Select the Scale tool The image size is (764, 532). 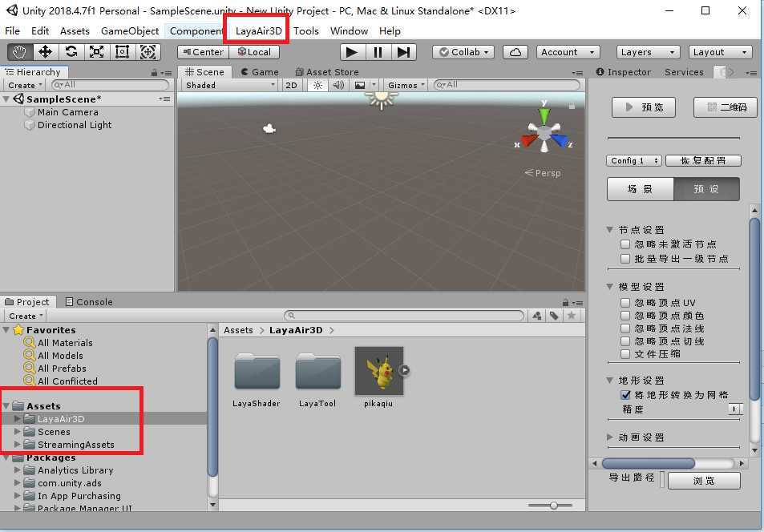[96, 51]
